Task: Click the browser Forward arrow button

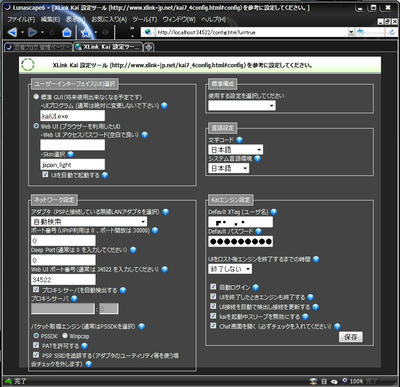Action: point(33,32)
